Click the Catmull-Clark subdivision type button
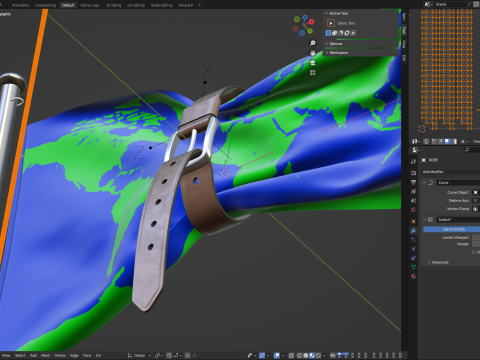 (x=452, y=229)
